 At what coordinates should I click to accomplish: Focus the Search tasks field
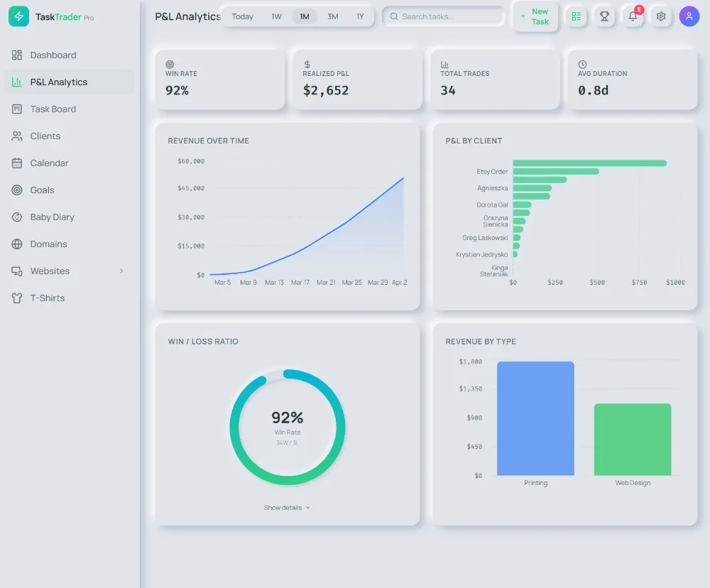pos(447,16)
